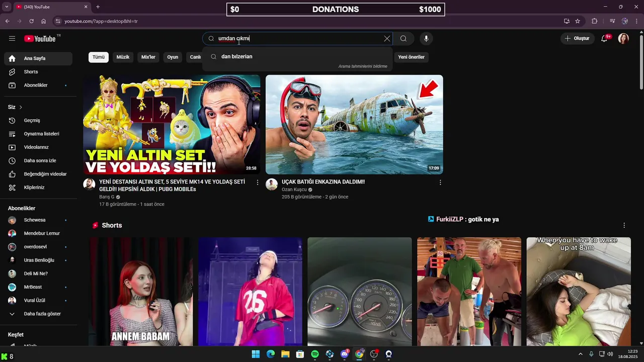
Task: Open Geçmiş watch history
Action: point(38,121)
